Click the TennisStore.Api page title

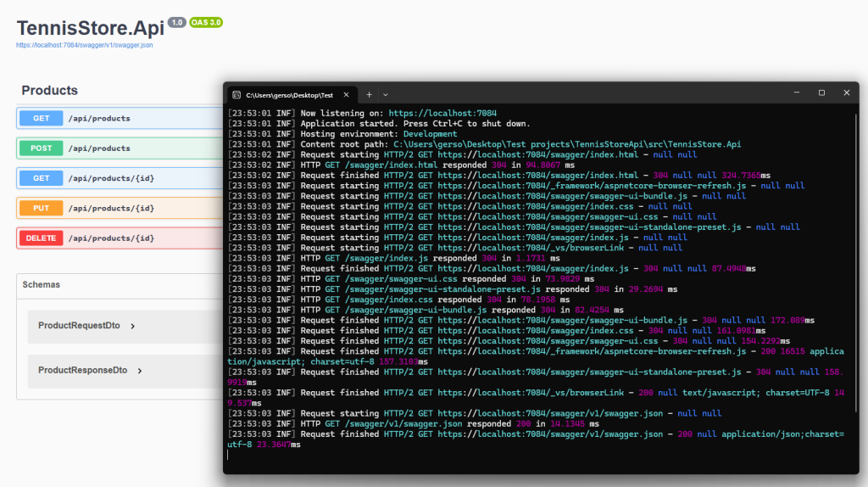point(90,28)
